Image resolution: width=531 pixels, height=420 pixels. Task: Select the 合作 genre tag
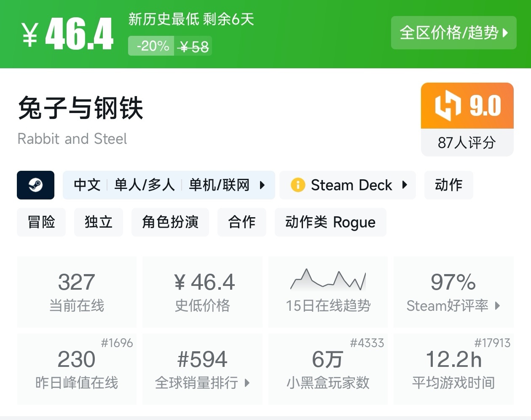tap(241, 222)
